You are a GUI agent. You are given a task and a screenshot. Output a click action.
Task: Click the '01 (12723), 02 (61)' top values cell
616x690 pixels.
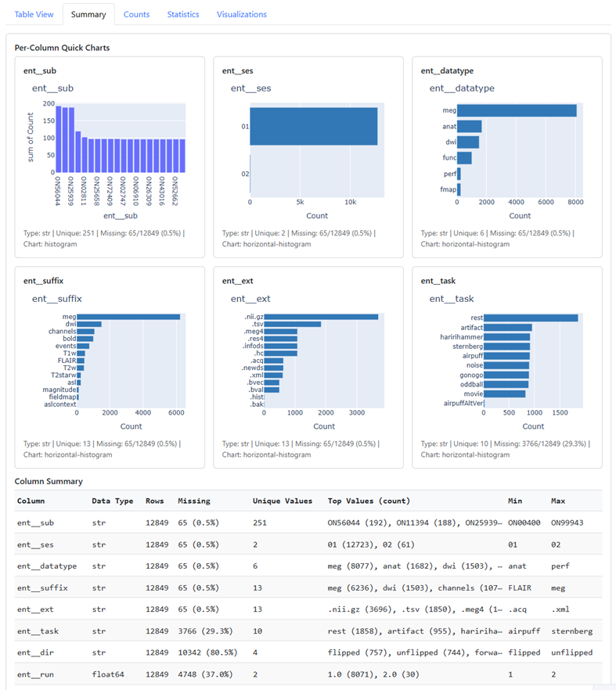371,544
